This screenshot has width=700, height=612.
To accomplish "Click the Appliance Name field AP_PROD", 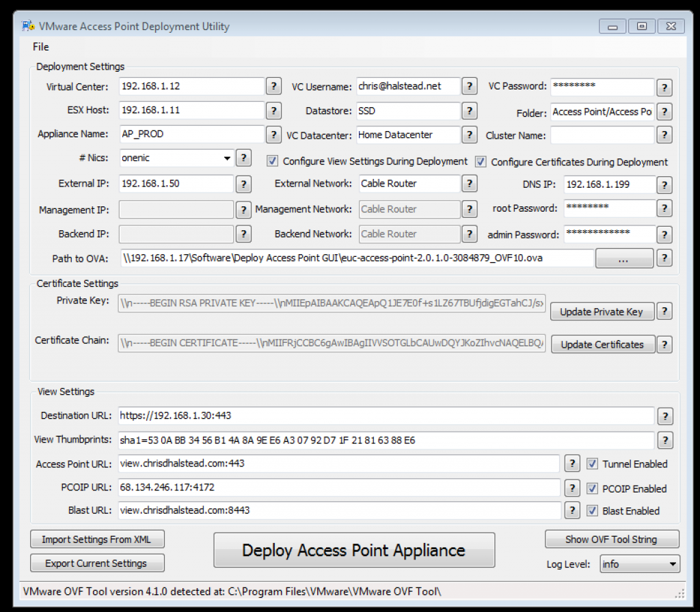I will pyautogui.click(x=191, y=134).
